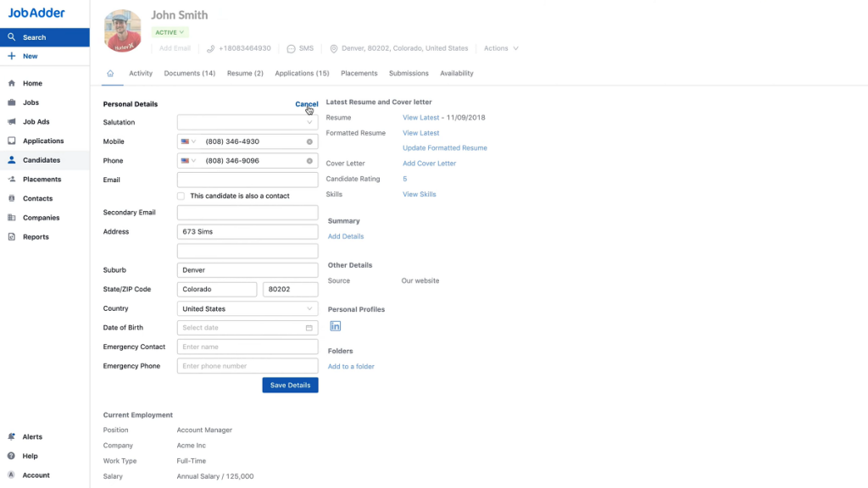Switch to the Documents (14) tab

[x=189, y=74]
